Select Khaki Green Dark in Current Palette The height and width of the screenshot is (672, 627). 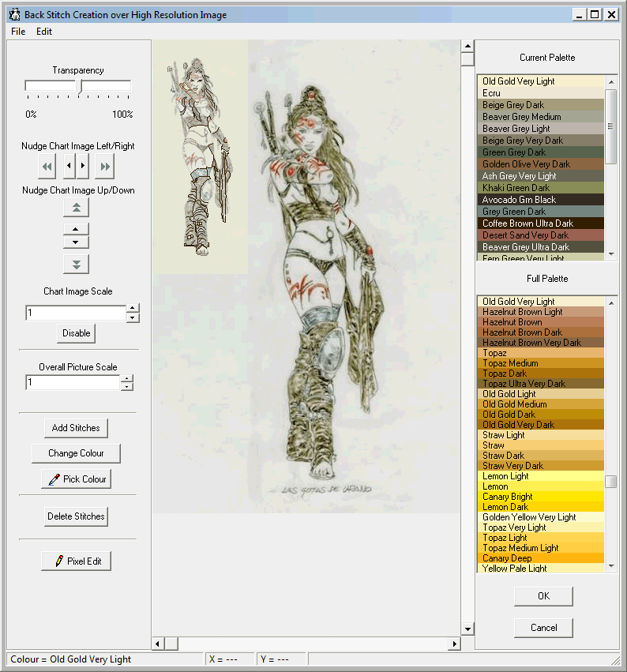click(540, 188)
